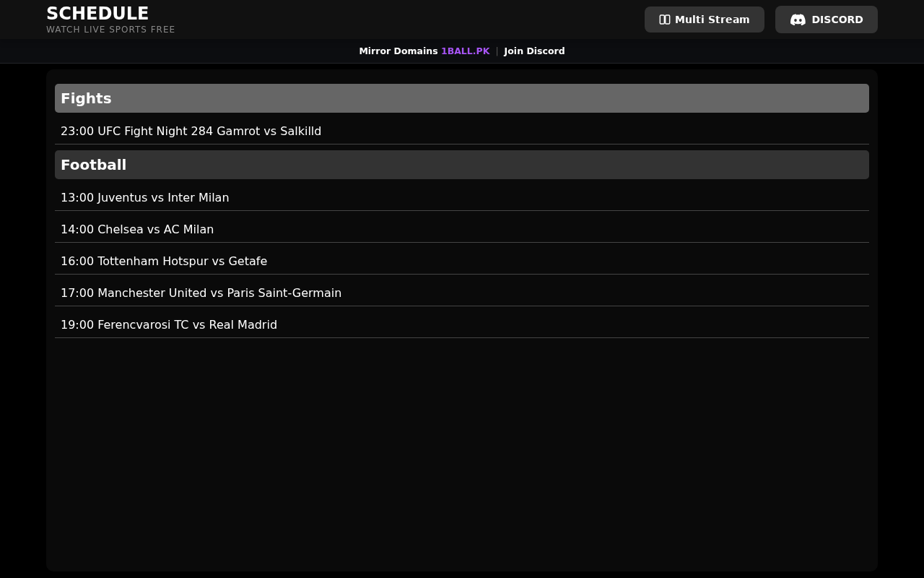Open Manchester United vs Paris Saint-Germain
Viewport: 924px width, 578px height.
point(462,293)
